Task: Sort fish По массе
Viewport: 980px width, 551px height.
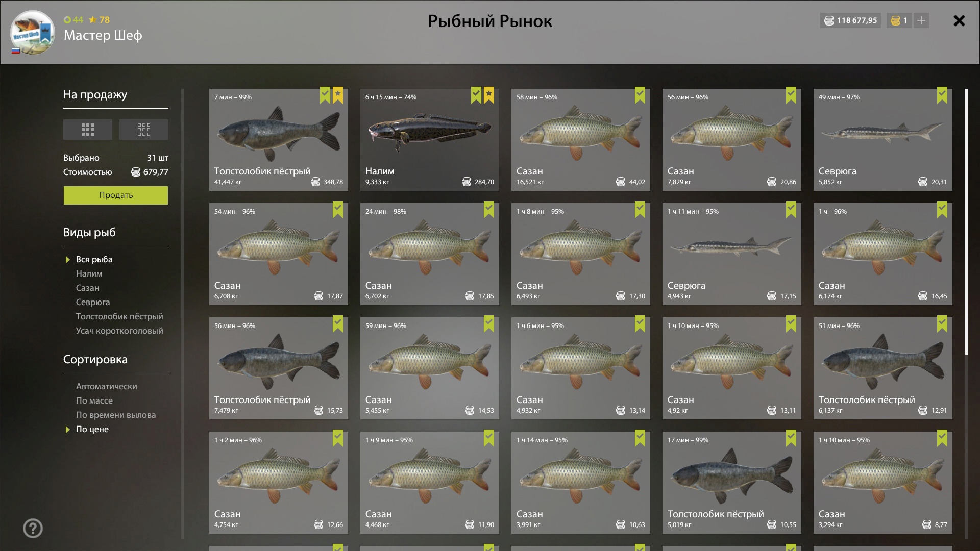Action: 94,401
